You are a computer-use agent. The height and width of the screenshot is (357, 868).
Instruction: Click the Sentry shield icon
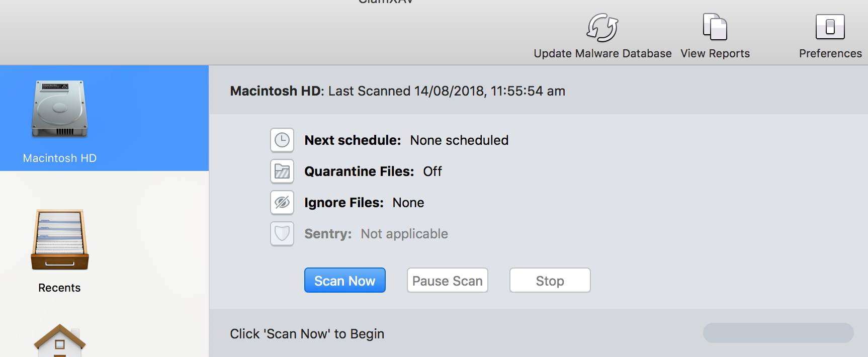pos(282,234)
